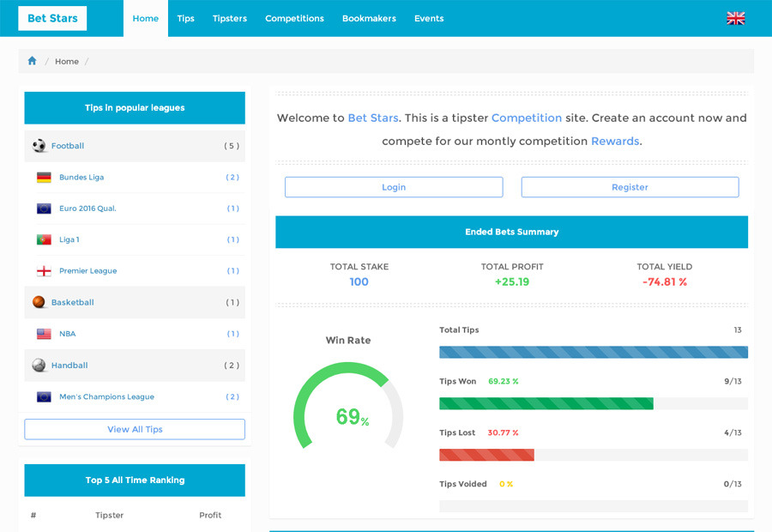This screenshot has width=772, height=532.
Task: Follow the Bet Stars link in the welcome text
Action: [373, 118]
